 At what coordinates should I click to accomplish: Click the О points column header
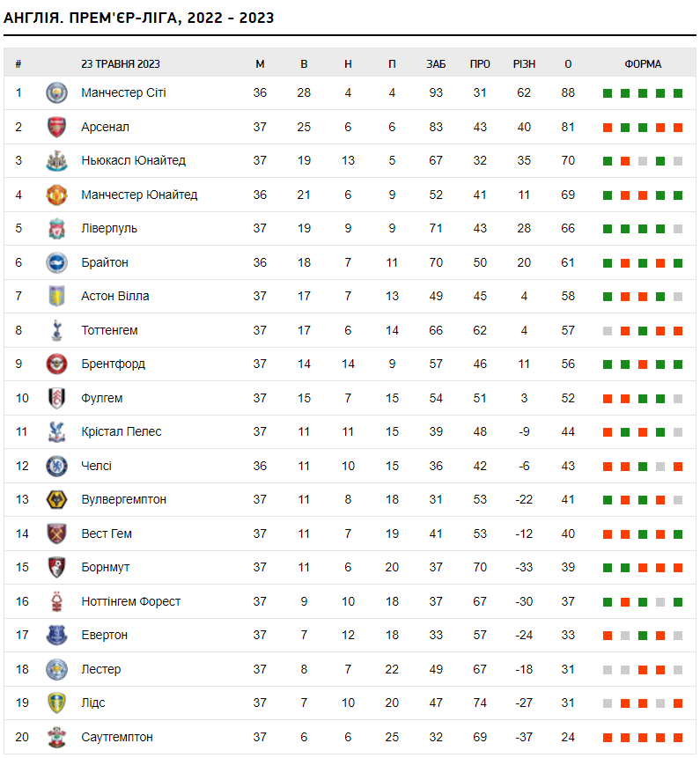click(568, 63)
